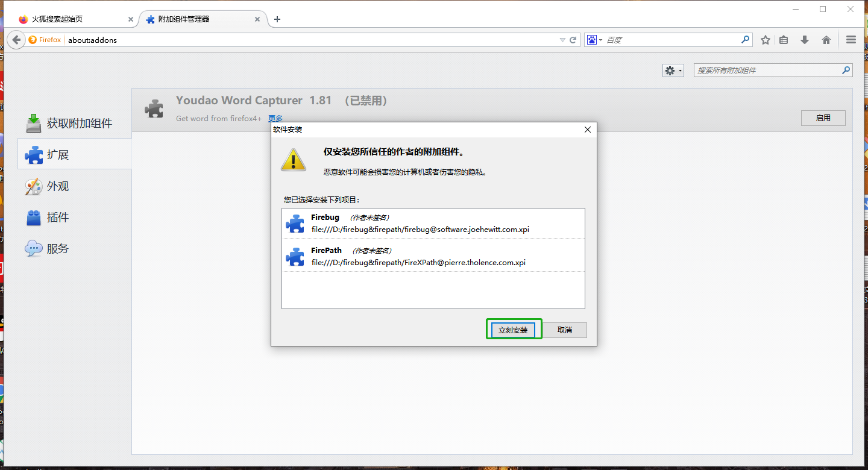Click the firebug@software.joehewitt.com.xpi file path
The image size is (868, 470).
point(420,229)
